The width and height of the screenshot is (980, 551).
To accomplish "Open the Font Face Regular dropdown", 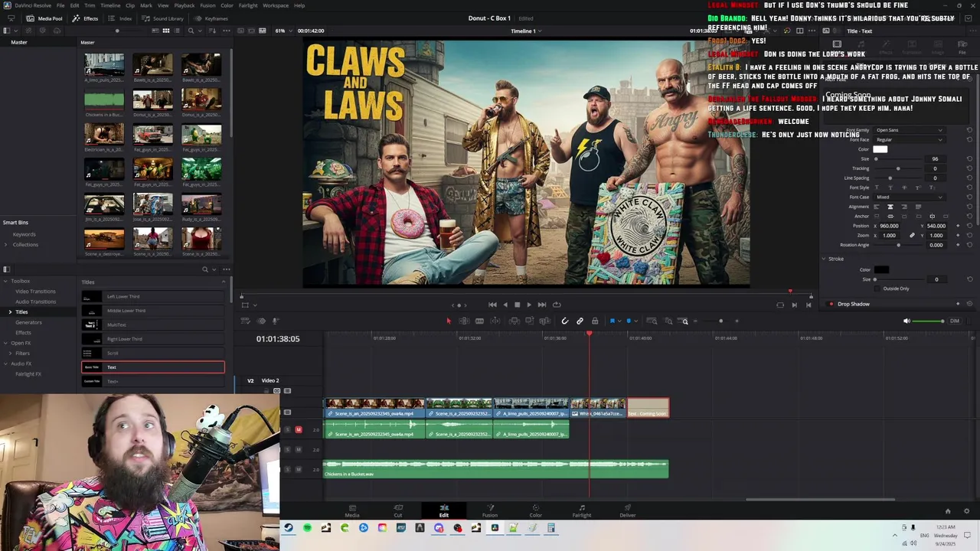I will [x=909, y=139].
